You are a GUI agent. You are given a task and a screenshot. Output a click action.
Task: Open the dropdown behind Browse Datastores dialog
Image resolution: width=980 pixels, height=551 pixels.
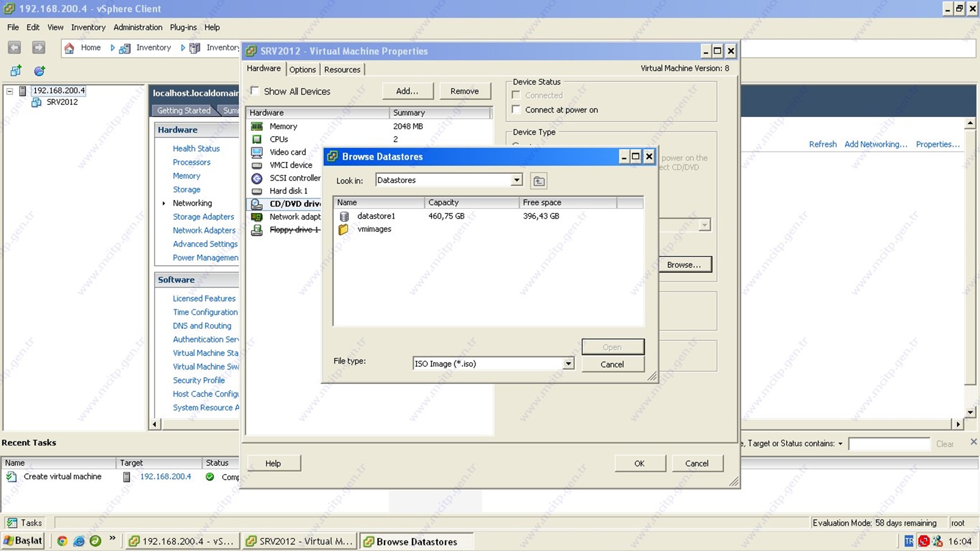[705, 226]
